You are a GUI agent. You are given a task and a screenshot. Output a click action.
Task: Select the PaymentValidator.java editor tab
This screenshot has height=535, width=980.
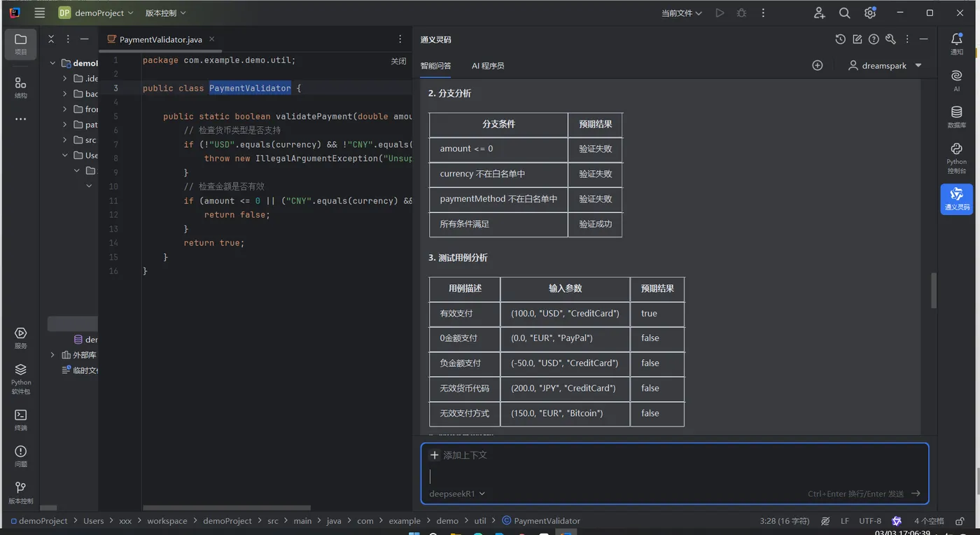pos(161,39)
